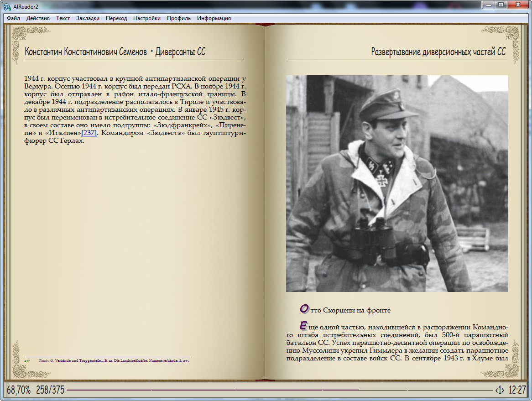Click the chapter title header on right page
The height and width of the screenshot is (401, 532).
coord(438,52)
